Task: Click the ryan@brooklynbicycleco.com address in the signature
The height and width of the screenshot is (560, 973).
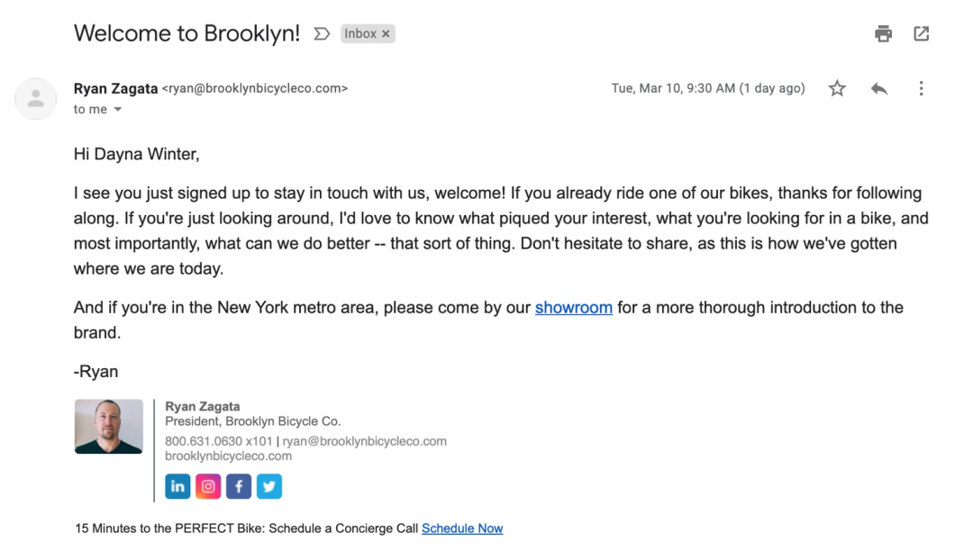Action: [364, 441]
